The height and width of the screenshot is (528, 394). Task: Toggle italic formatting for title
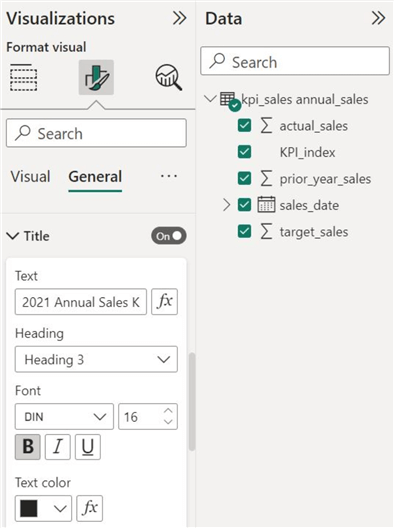58,447
